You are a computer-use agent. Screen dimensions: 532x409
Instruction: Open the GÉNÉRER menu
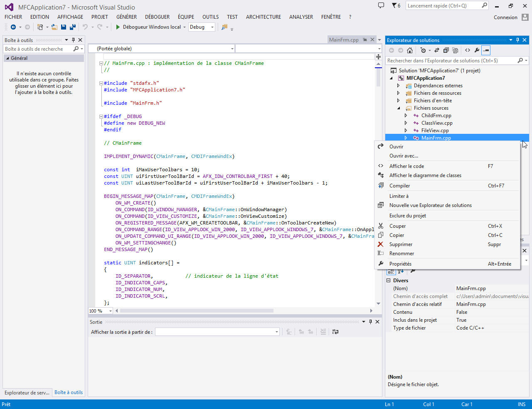click(127, 17)
